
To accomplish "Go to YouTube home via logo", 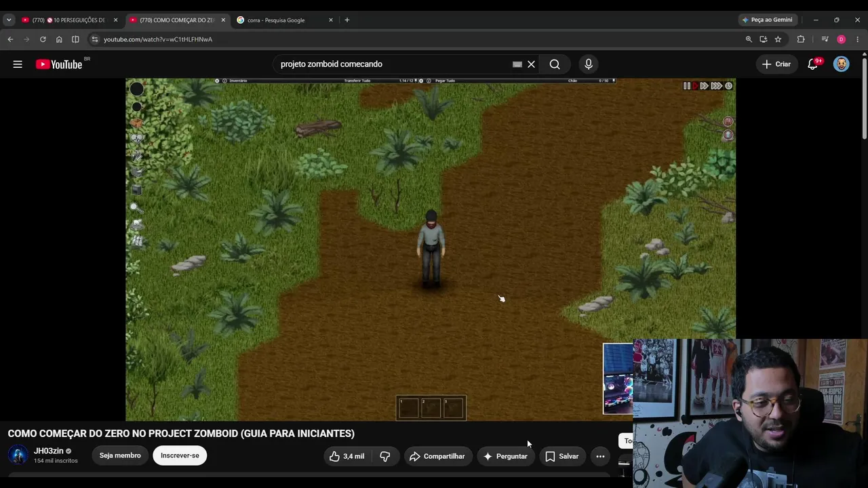I will 58,64.
